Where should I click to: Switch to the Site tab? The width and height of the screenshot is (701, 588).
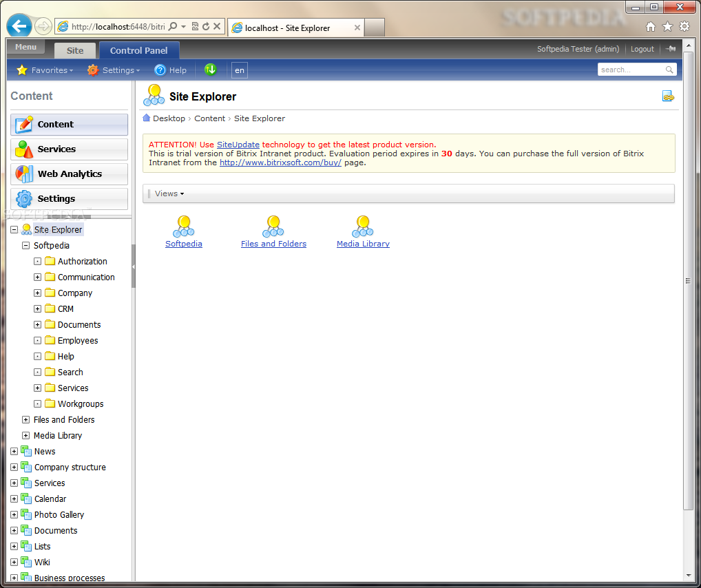[x=74, y=50]
